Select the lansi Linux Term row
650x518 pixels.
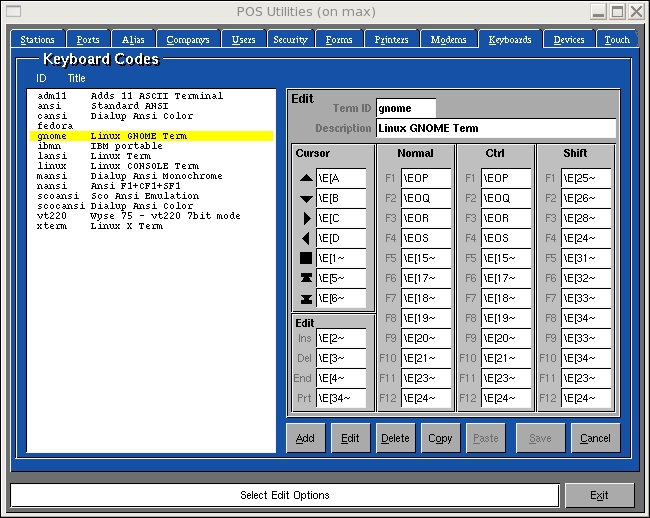[x=151, y=156]
